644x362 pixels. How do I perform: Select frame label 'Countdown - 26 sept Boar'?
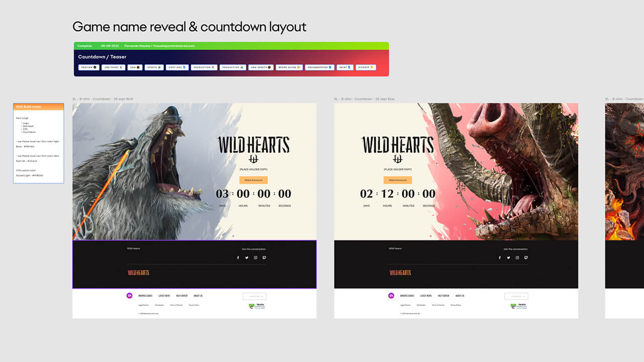pos(364,99)
